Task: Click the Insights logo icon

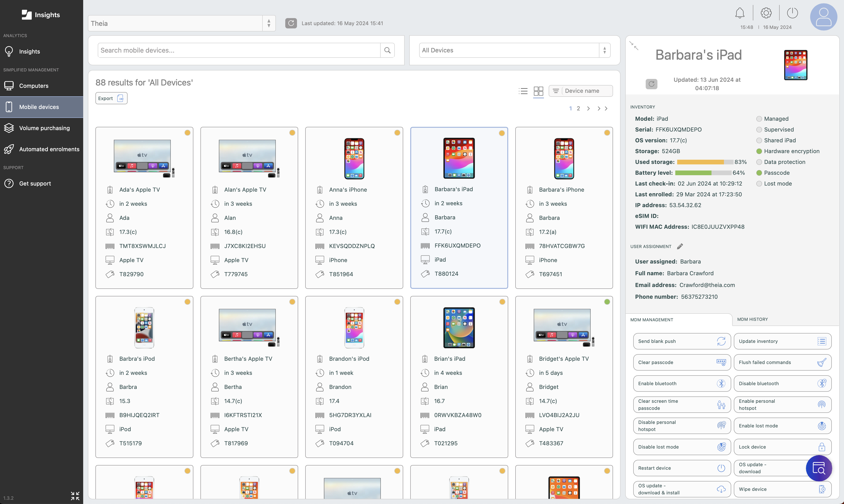Action: click(x=27, y=15)
